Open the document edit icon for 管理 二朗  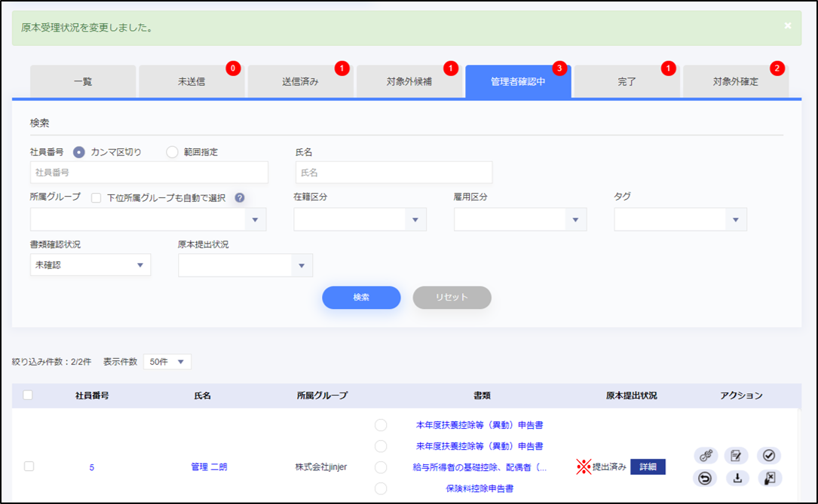point(736,456)
